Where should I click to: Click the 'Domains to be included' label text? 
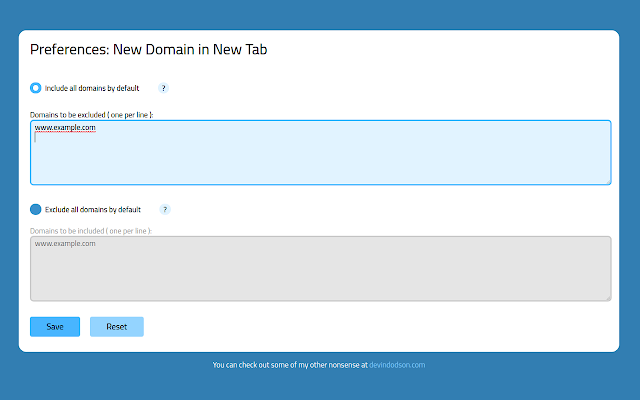click(x=91, y=231)
